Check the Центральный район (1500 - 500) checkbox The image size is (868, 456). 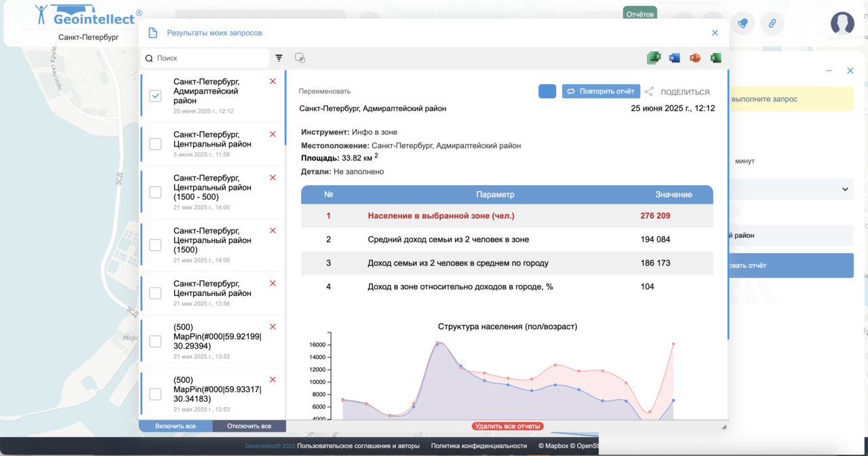tap(155, 192)
